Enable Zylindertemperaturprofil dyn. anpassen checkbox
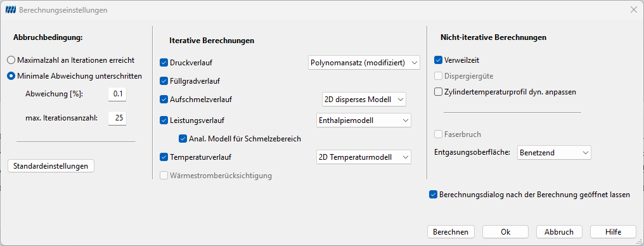Image resolution: width=644 pixels, height=246 pixels. tap(438, 92)
